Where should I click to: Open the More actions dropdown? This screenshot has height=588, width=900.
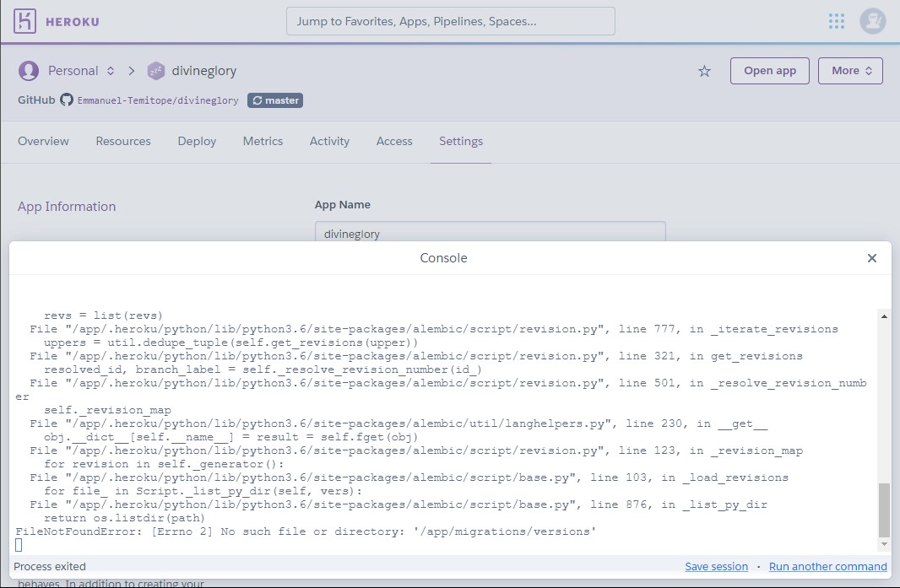pos(850,71)
